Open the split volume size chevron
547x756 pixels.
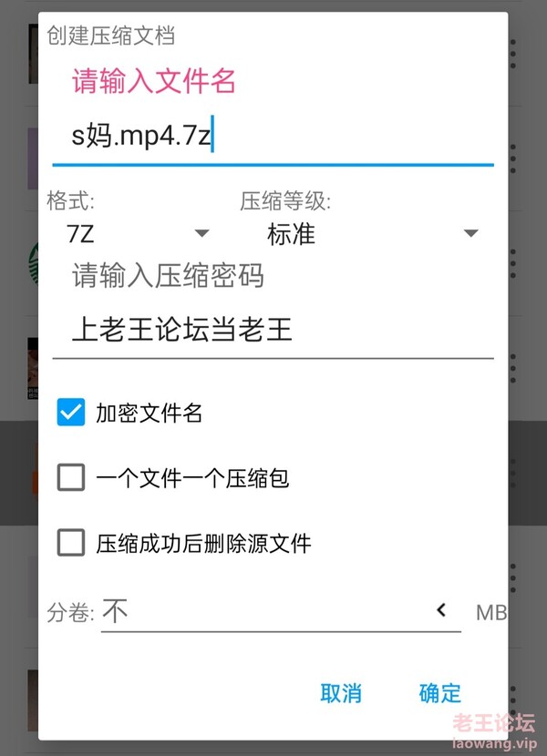pyautogui.click(x=441, y=610)
